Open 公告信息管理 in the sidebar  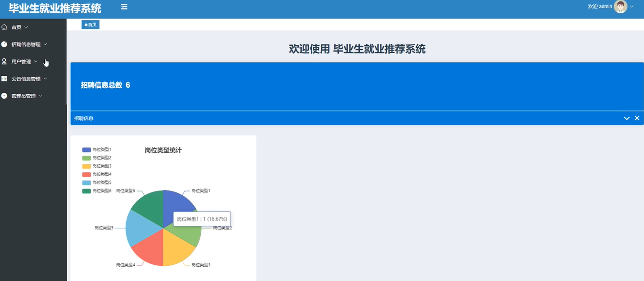[x=33, y=79]
